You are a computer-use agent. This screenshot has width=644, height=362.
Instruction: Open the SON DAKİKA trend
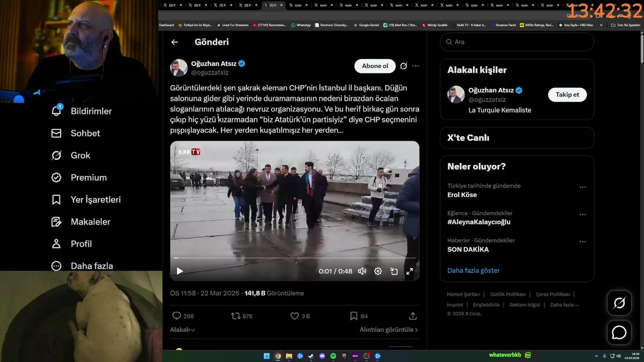[468, 249]
